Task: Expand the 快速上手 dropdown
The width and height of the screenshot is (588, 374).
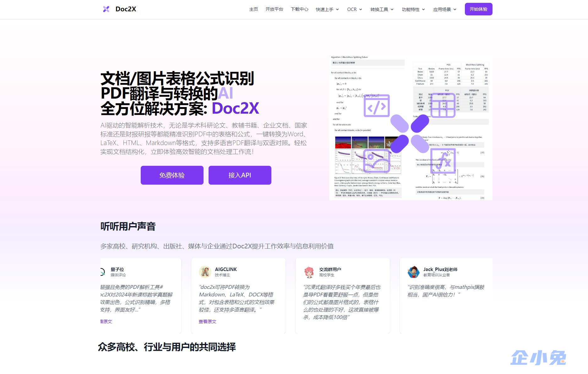Action: pyautogui.click(x=327, y=9)
